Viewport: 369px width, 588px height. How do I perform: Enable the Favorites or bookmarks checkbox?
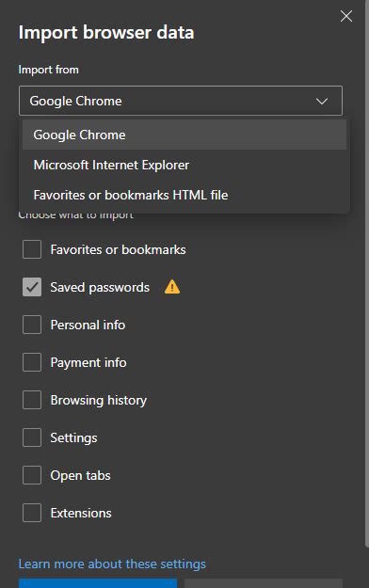(32, 249)
